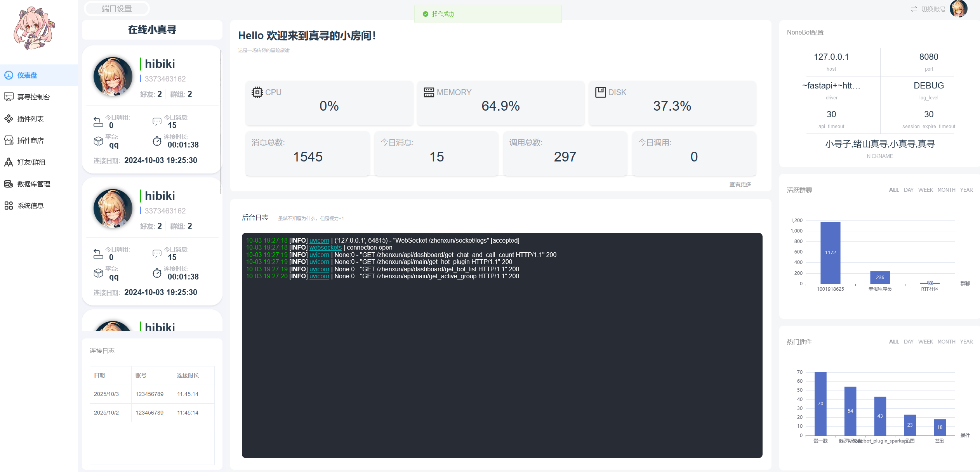The image size is (980, 472).
Task: Open the 插件列表 plugin list icon
Action: [x=9, y=118]
